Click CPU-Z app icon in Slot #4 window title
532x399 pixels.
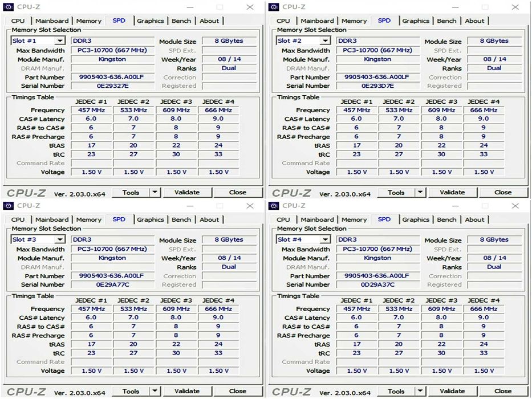pyautogui.click(x=274, y=206)
